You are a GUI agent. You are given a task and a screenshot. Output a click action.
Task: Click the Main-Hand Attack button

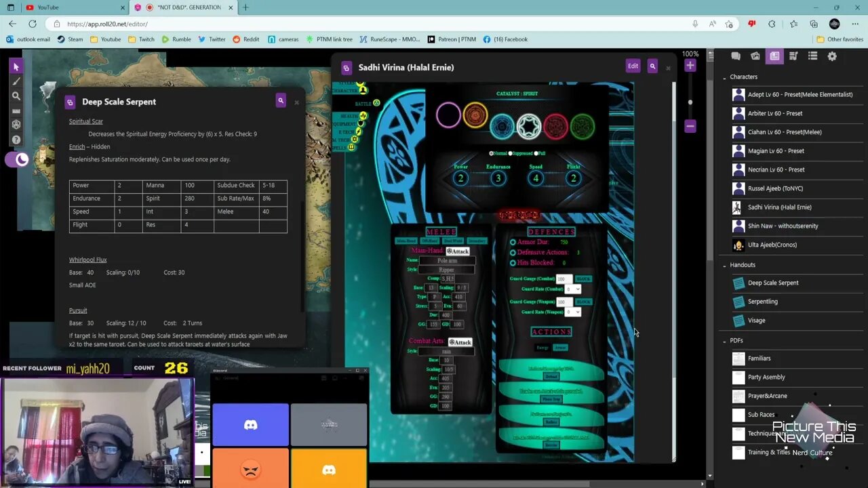click(458, 251)
